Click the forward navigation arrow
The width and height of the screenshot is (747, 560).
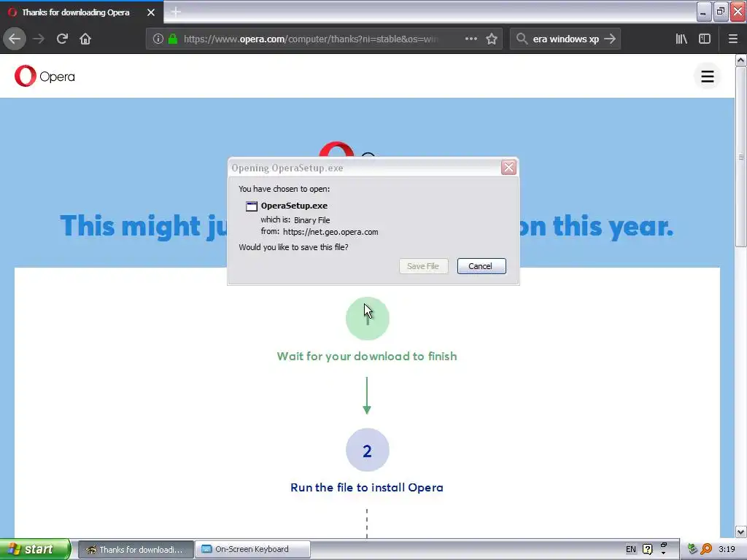click(x=39, y=39)
